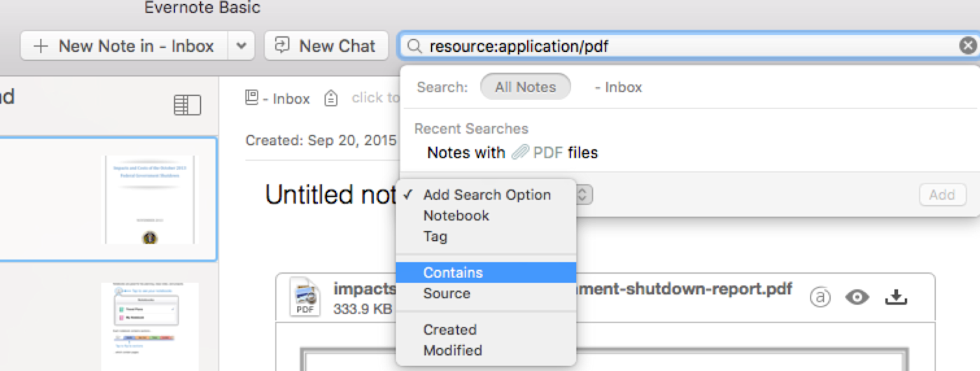This screenshot has width=980, height=371.
Task: Toggle the PDF preview eye icon
Action: [857, 297]
